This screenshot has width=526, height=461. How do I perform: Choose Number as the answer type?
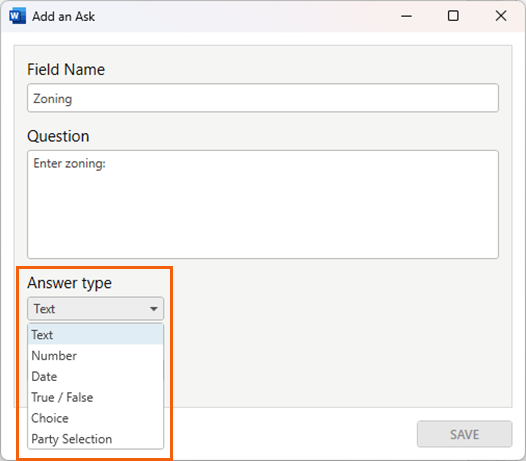[96, 356]
